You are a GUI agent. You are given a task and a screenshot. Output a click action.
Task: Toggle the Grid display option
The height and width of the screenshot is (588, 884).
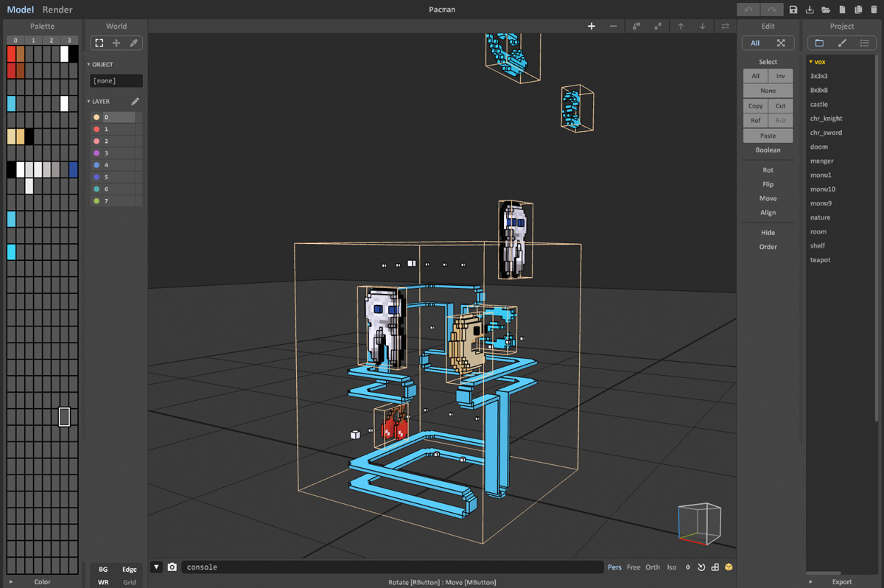tap(130, 582)
